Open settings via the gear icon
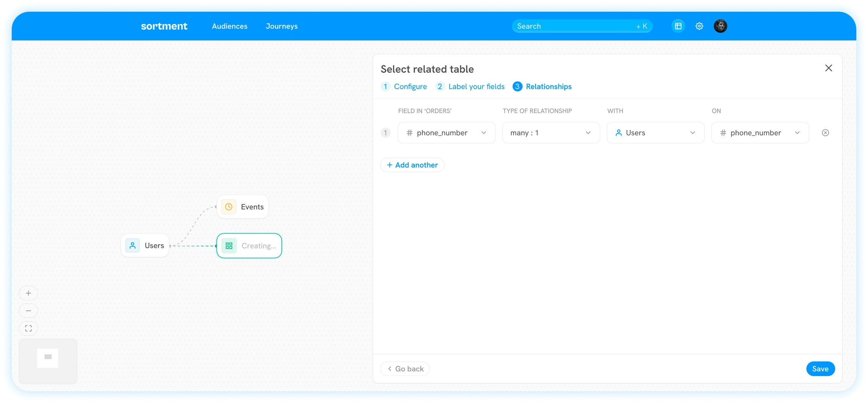This screenshot has width=868, height=403. point(699,26)
